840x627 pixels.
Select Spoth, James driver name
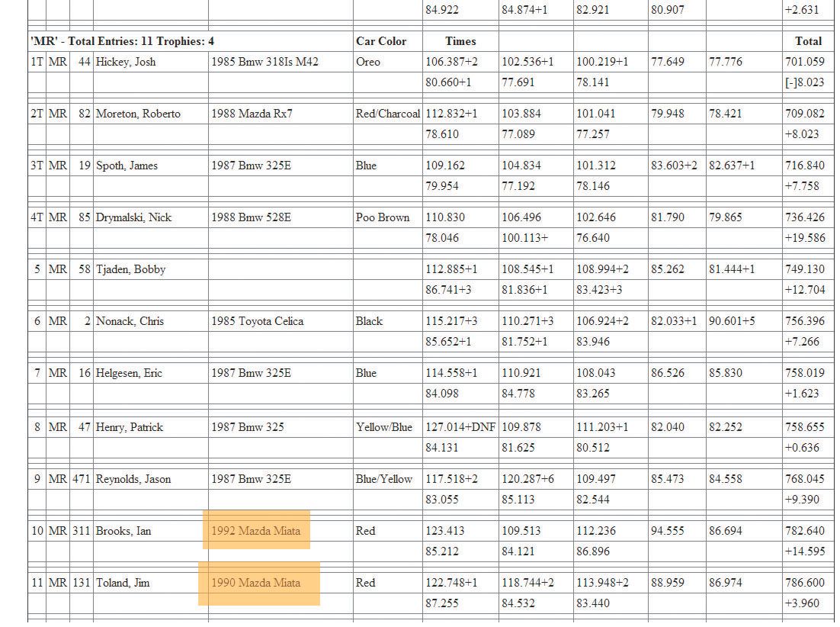click(127, 166)
